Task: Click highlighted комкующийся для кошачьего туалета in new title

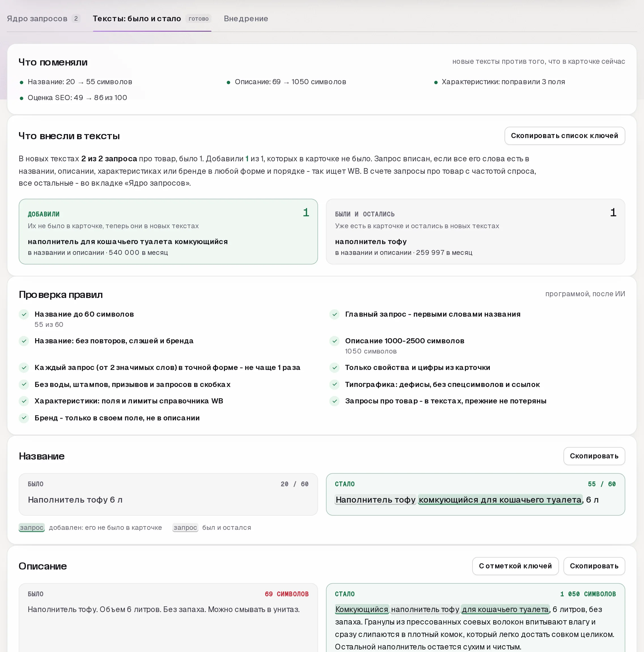Action: coord(500,500)
